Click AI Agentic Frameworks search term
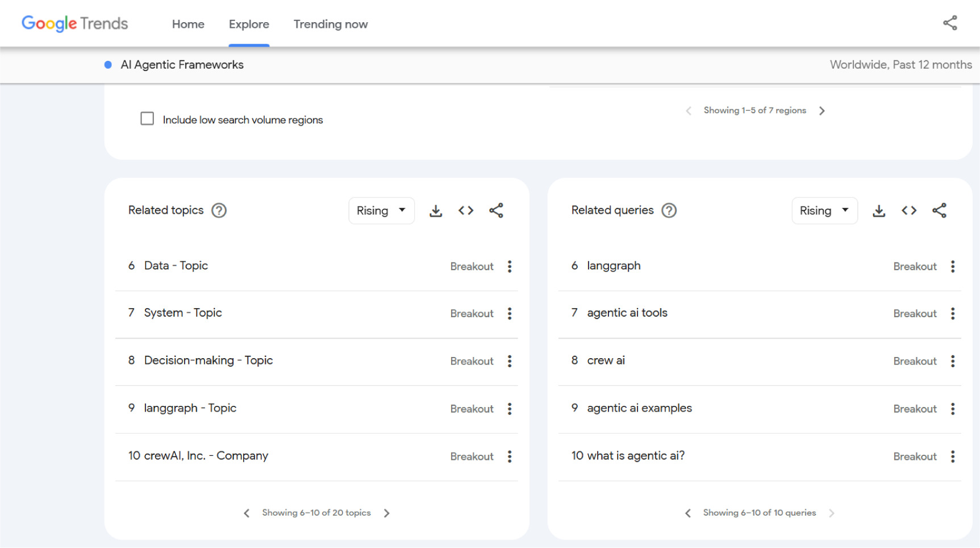Viewport: 980px width, 548px height. coord(182,65)
